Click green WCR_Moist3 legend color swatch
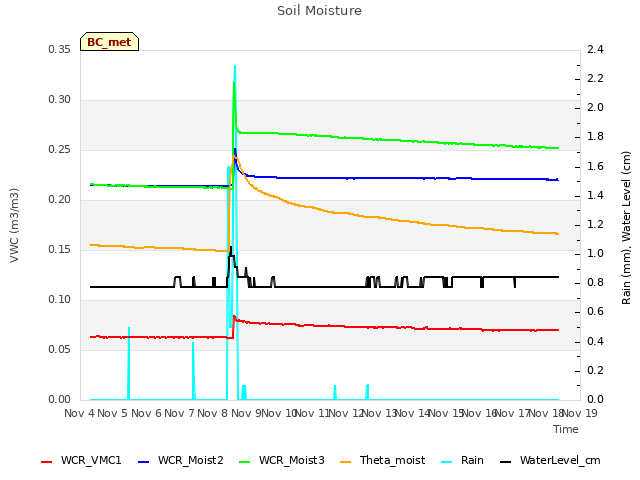 245,462
